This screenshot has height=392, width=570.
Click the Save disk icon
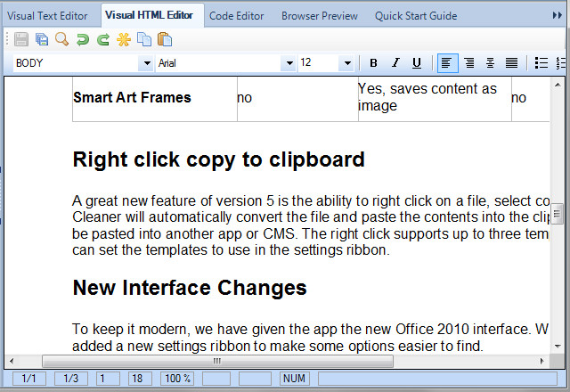(x=21, y=39)
